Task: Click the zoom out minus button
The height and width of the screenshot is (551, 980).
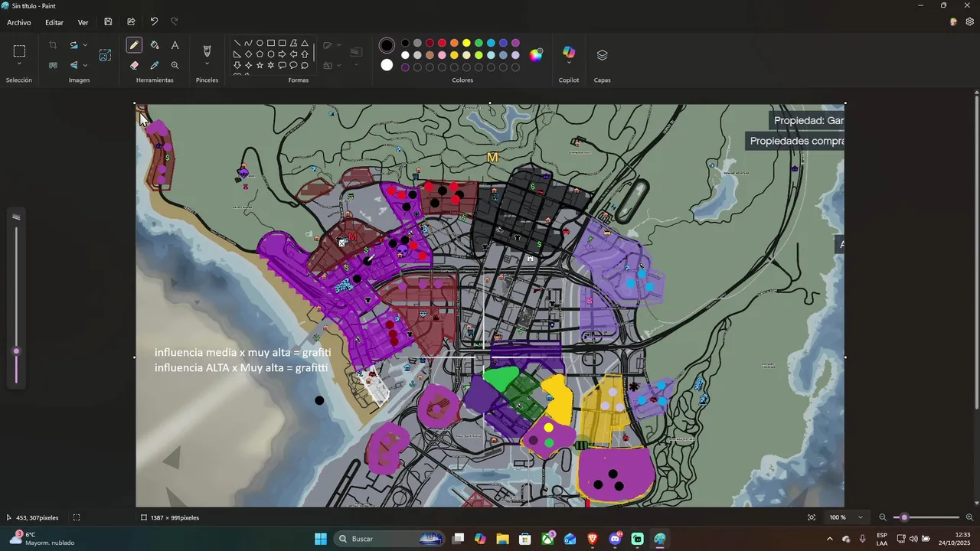Action: pyautogui.click(x=883, y=517)
